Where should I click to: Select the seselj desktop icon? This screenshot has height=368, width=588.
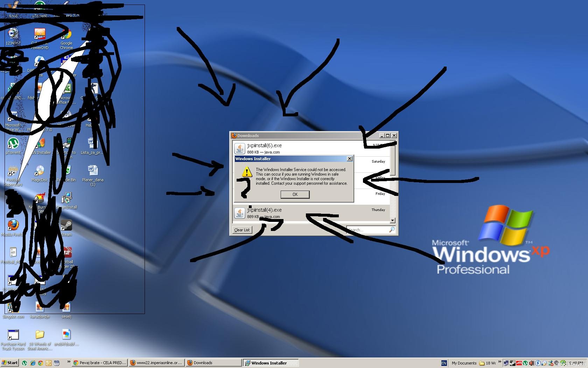pyautogui.click(x=66, y=310)
